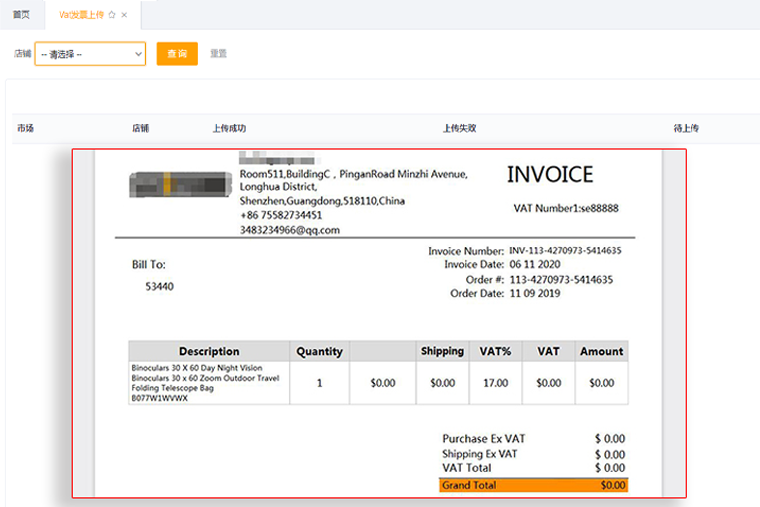Viewport: 760px width, 507px height.
Task: Select the Vat发票上传 tab
Action: click(80, 15)
